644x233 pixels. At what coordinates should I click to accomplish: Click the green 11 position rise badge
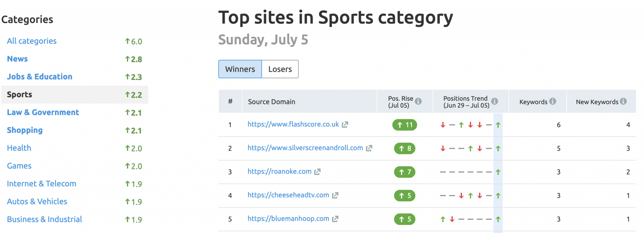(x=405, y=125)
